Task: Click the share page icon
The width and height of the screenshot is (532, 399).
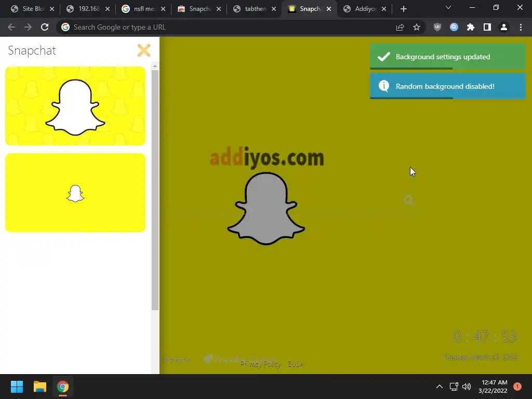Action: [400, 27]
